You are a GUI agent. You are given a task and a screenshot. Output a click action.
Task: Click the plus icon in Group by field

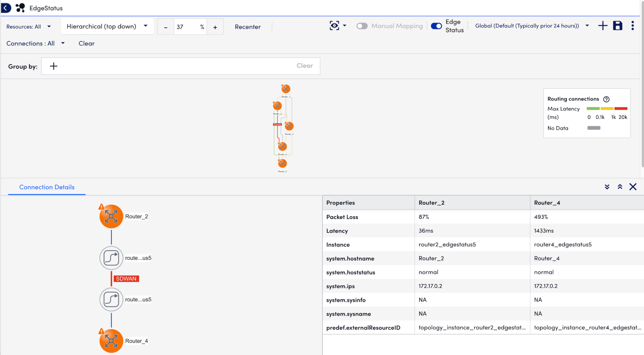click(x=54, y=66)
